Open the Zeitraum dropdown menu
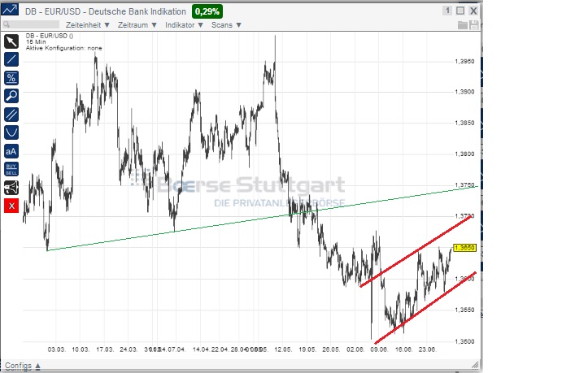588x373 pixels. (x=137, y=25)
